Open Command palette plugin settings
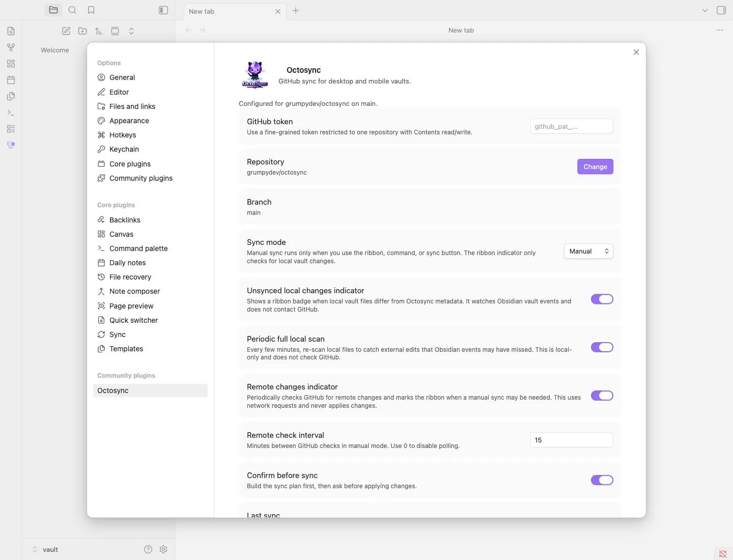The width and height of the screenshot is (733, 560). pyautogui.click(x=150, y=248)
